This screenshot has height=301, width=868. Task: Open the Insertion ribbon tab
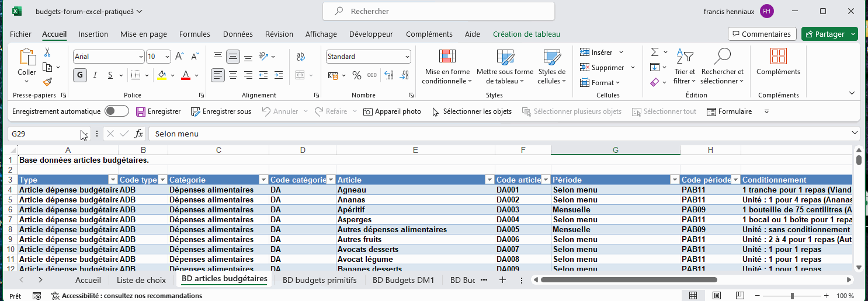pos(93,34)
